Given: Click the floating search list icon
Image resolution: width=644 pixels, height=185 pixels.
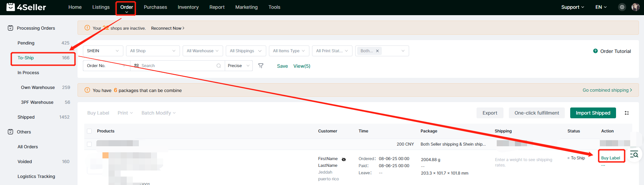Looking at the screenshot, I should 634,155.
